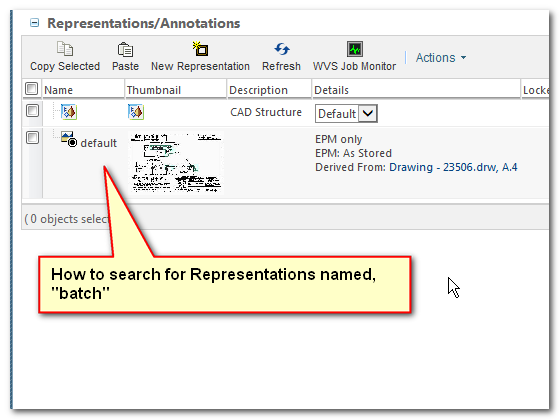Sort by the Description column header
Viewport: 560px width, 420px height.
click(x=258, y=90)
